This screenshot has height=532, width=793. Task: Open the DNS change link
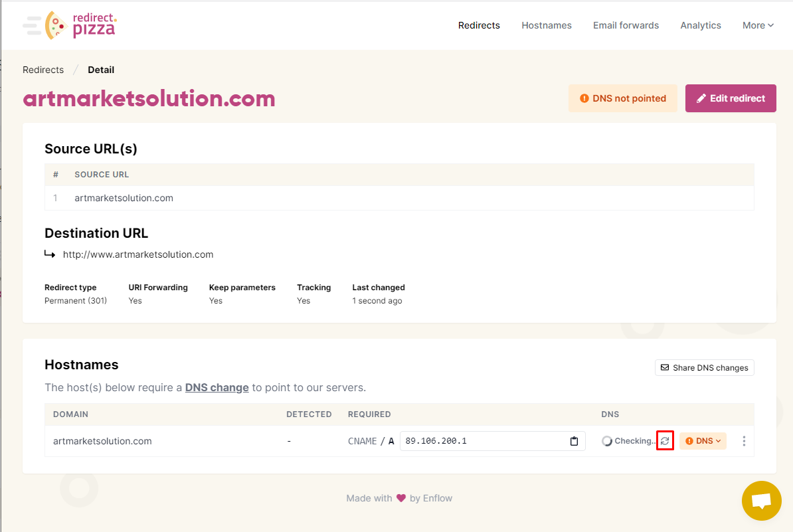coord(217,387)
